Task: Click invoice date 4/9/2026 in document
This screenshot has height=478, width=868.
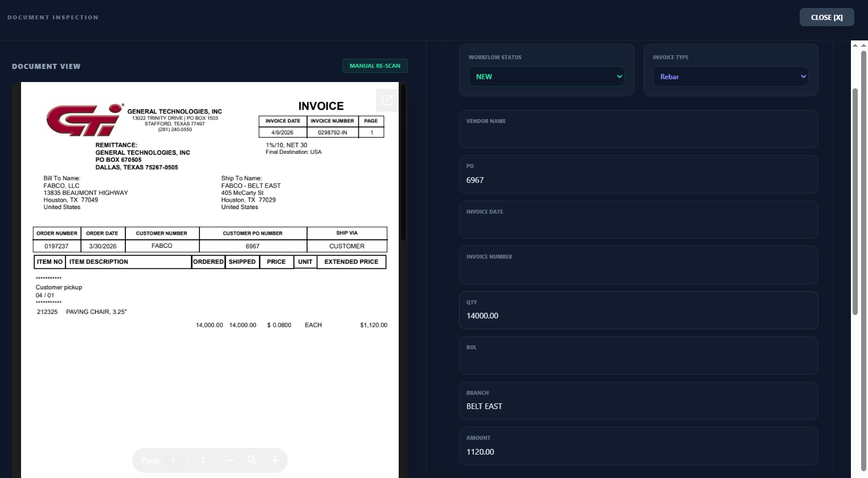Action: (282, 132)
